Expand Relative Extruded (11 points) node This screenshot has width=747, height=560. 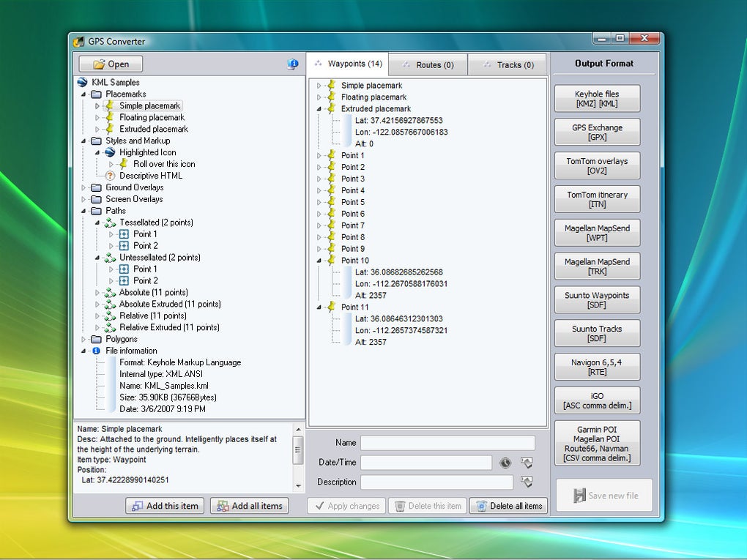coord(97,328)
